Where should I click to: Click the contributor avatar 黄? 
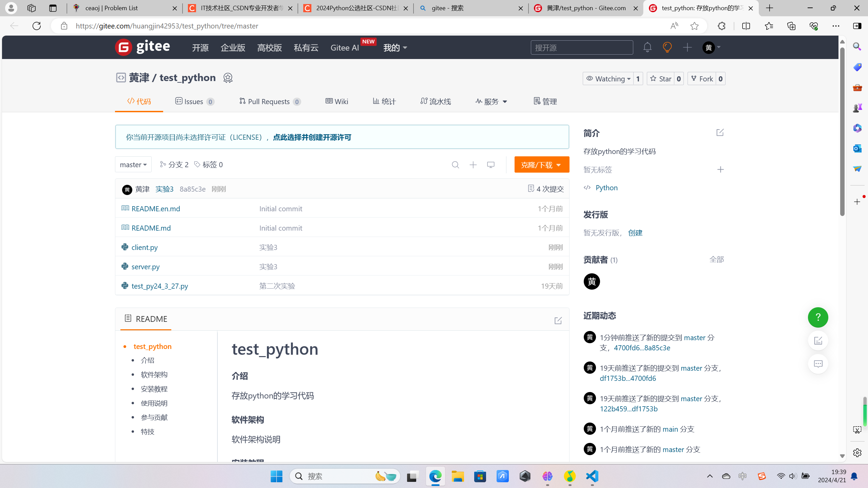click(592, 281)
